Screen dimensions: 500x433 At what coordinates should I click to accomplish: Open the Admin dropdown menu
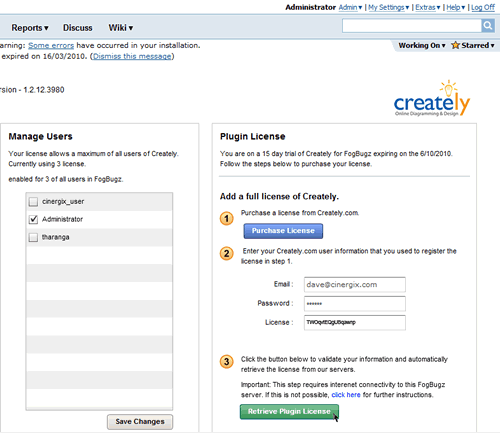point(350,7)
